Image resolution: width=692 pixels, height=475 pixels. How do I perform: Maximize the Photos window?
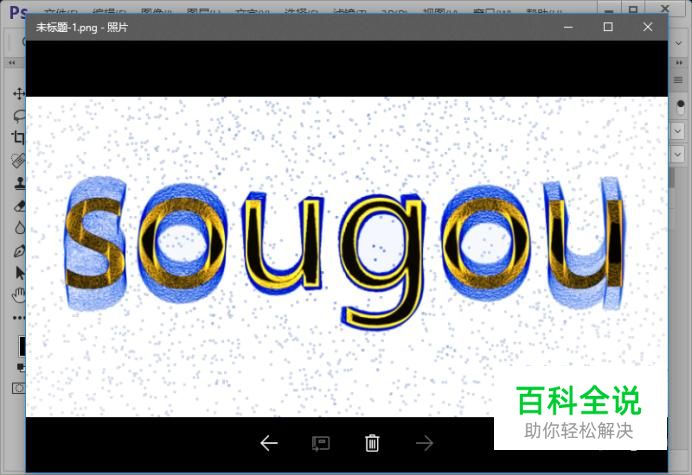(x=608, y=27)
